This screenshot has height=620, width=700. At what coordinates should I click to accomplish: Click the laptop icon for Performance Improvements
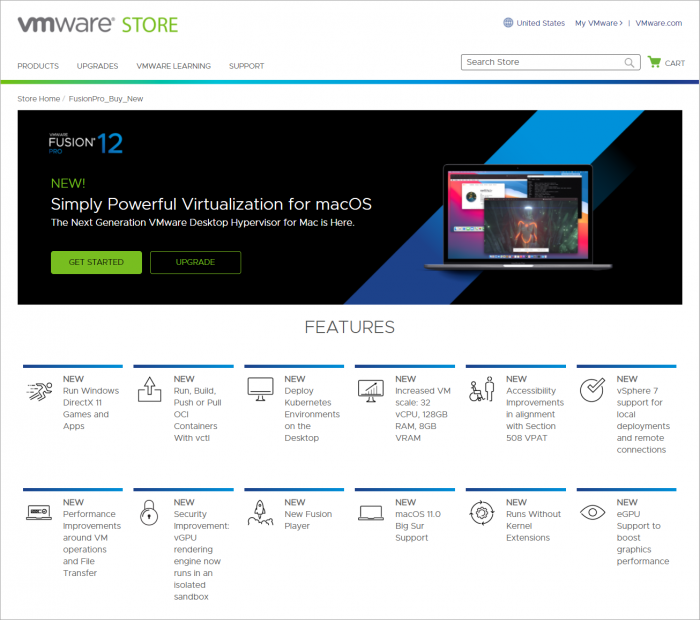pyautogui.click(x=39, y=512)
